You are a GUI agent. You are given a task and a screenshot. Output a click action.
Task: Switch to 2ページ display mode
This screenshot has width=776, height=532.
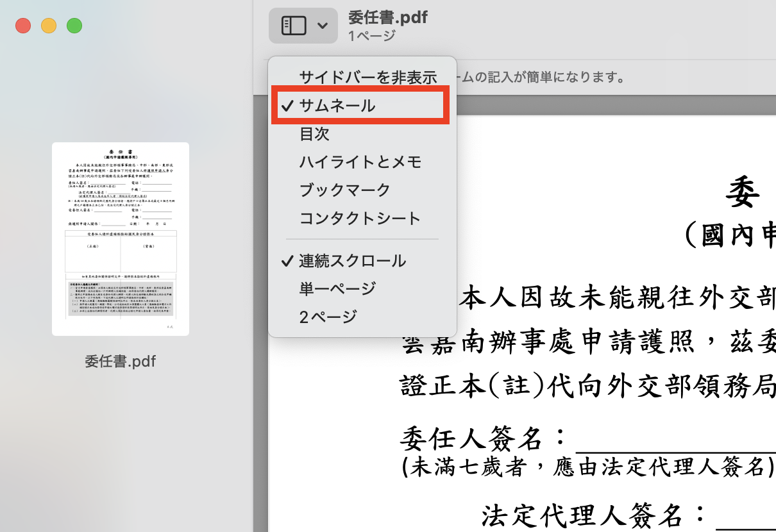[x=362, y=317]
